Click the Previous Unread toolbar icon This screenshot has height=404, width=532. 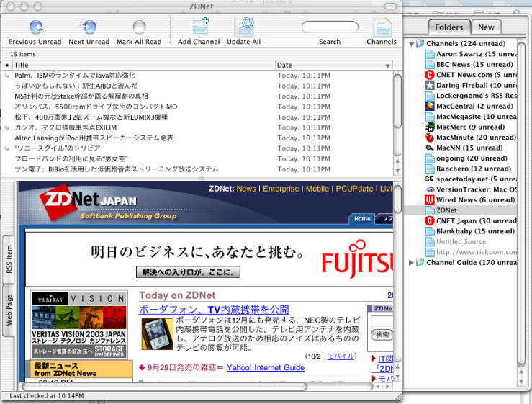(x=35, y=28)
